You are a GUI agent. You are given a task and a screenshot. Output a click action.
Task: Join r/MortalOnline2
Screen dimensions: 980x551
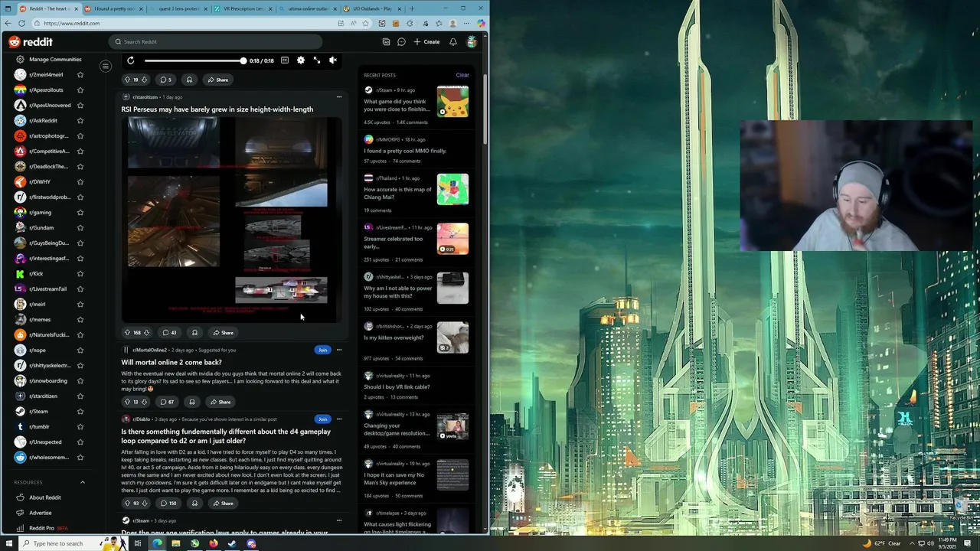[322, 350]
